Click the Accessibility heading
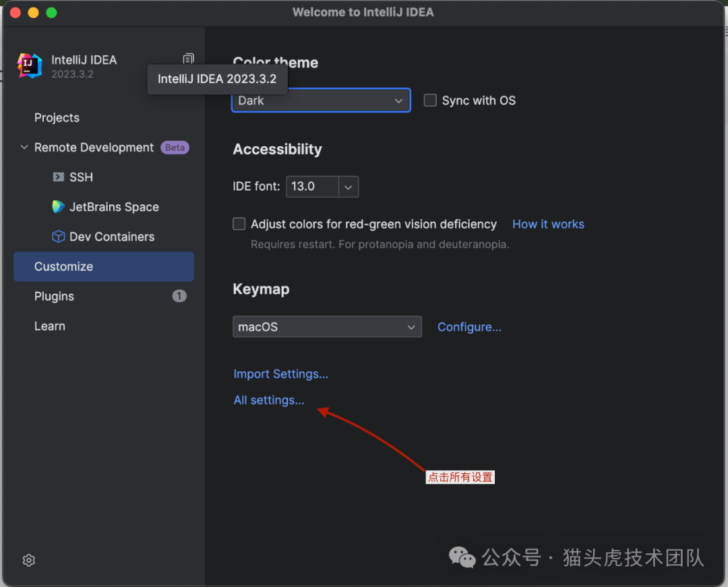Screen dimensions: 728x587 [277, 150]
